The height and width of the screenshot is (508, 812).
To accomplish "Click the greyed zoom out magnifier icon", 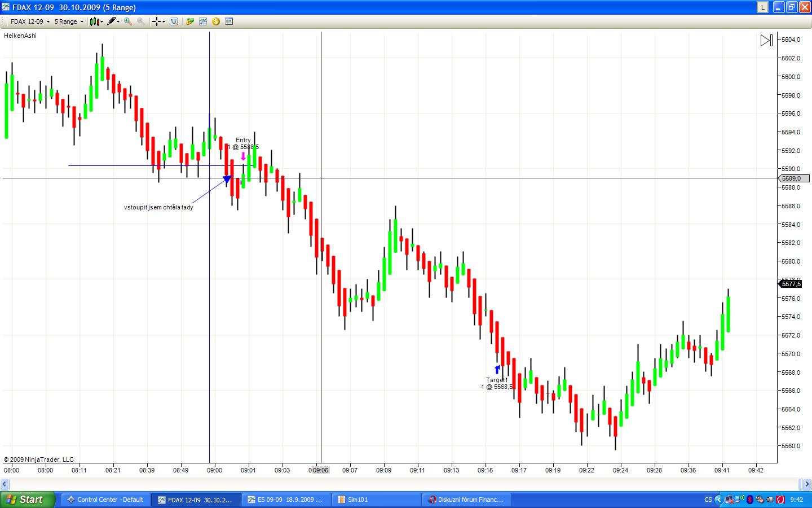I will [x=141, y=21].
